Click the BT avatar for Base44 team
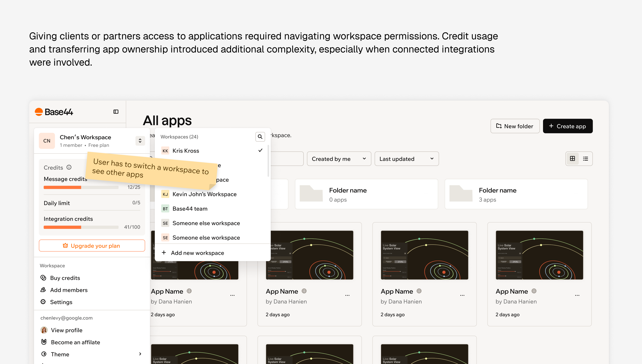642x364 pixels. click(165, 209)
